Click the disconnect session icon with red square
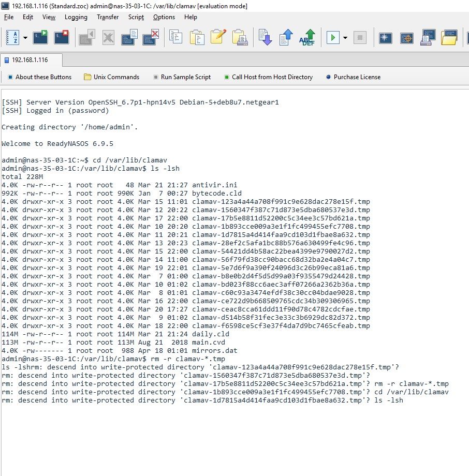The height and width of the screenshot is (476, 469). (x=62, y=38)
